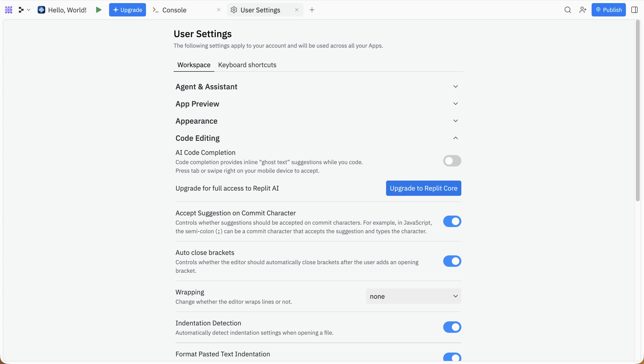The image size is (644, 364).
Task: Open the search panel
Action: pyautogui.click(x=568, y=10)
